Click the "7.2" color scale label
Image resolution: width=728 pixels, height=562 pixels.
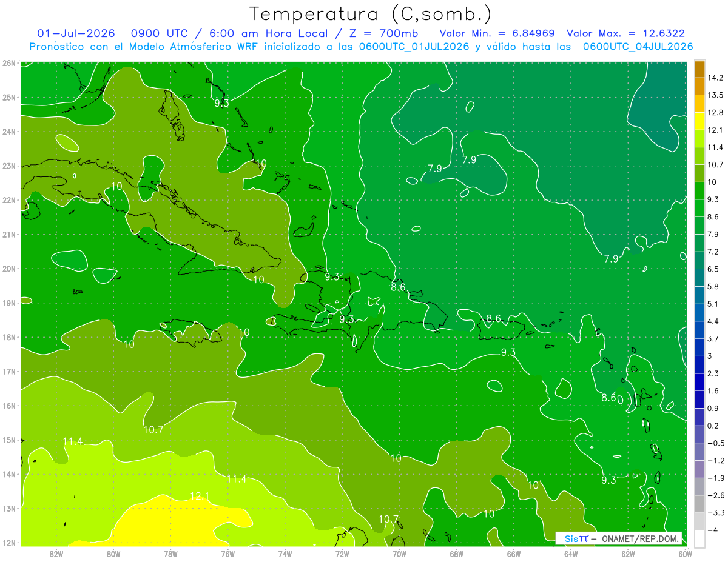coord(714,252)
